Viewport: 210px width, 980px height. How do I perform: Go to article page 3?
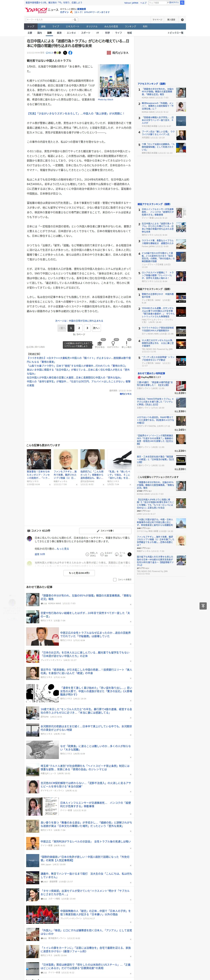(x=87, y=328)
